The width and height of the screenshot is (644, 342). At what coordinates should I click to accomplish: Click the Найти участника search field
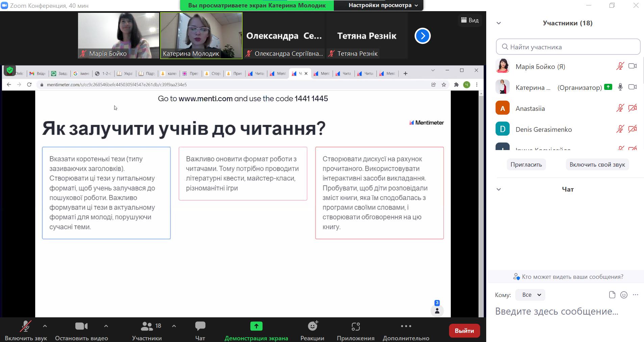click(568, 47)
